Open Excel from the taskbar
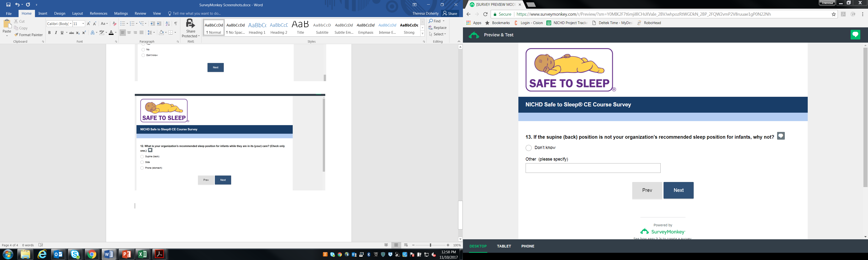This screenshot has height=260, width=868. pyautogui.click(x=143, y=254)
